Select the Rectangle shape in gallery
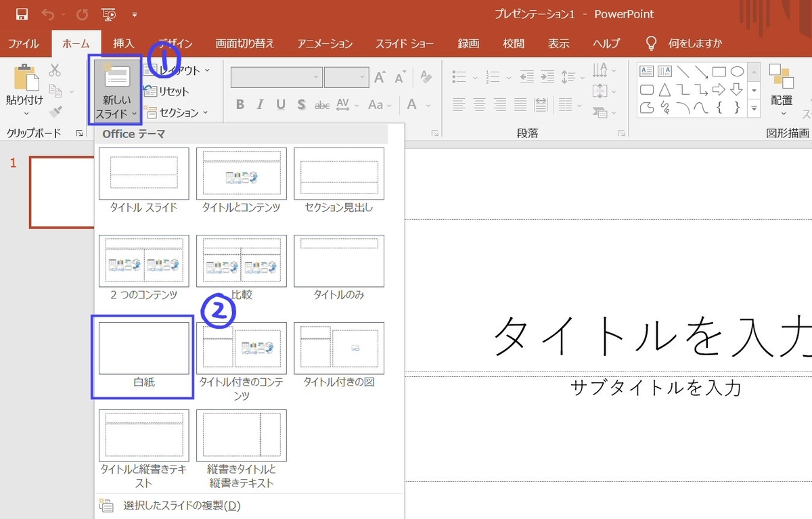This screenshot has width=812, height=519. 719,71
